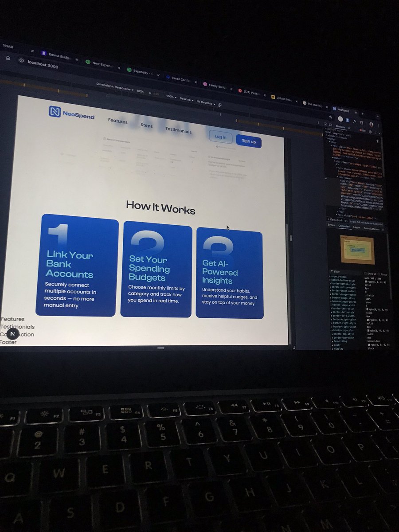Click the Sign up button
This screenshot has height=532, width=399.
pos(249,141)
